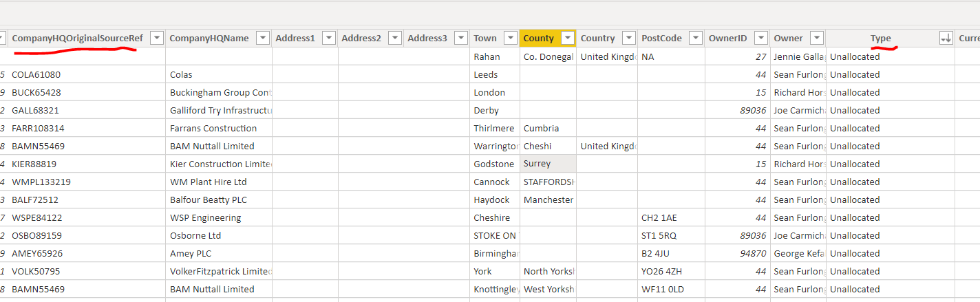The image size is (980, 302).
Task: Select the WSP Engineering cell
Action: (219, 217)
